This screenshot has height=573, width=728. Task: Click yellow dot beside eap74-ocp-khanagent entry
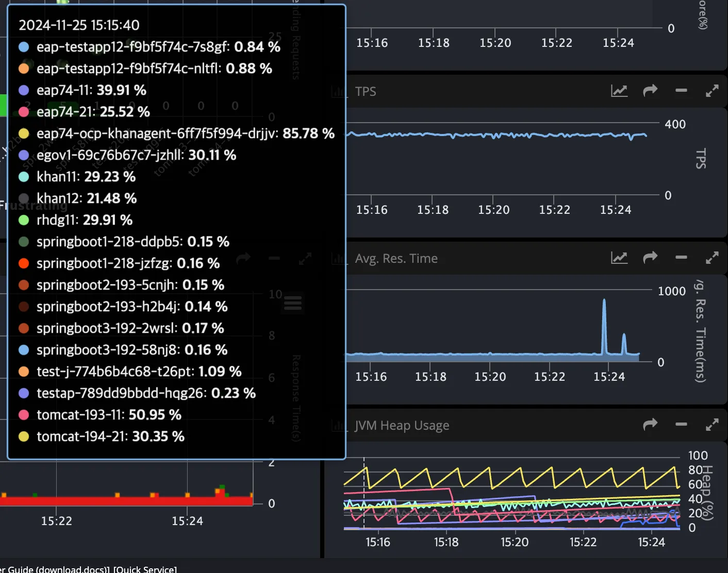[24, 133]
